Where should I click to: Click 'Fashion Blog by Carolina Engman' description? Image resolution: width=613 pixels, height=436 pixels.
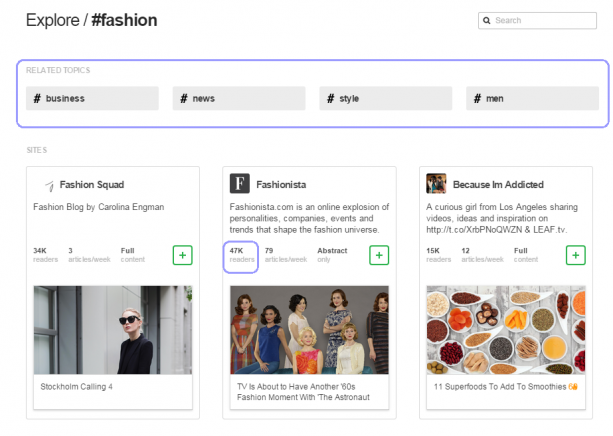click(x=99, y=207)
